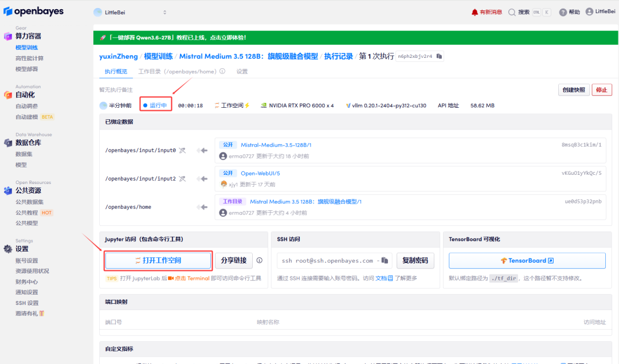Open 公共模型 in the sidebar
Viewport: 619px width, 364px height.
[27, 223]
